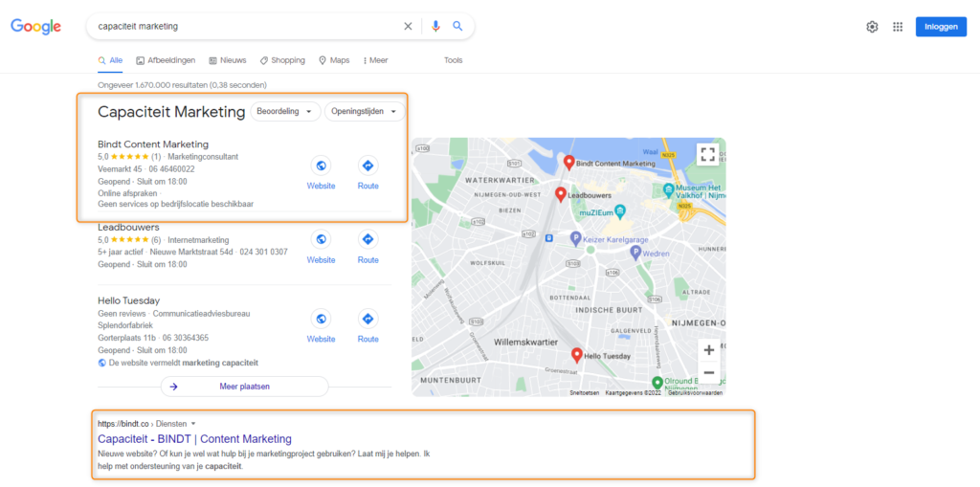This screenshot has height=487, width=980.
Task: Open Gebruiksvoorwaarden link on the map
Action: click(695, 392)
